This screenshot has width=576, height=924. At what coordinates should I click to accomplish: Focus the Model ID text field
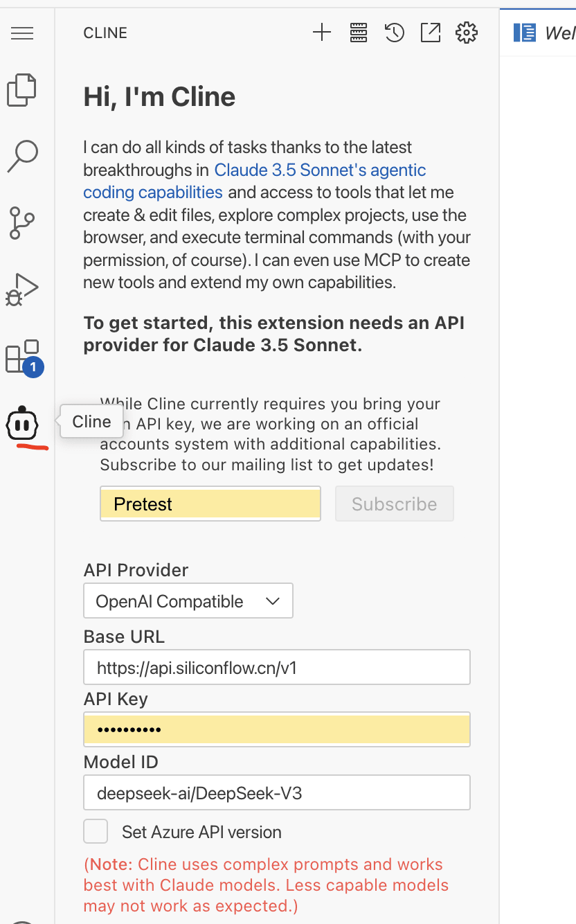click(x=277, y=792)
